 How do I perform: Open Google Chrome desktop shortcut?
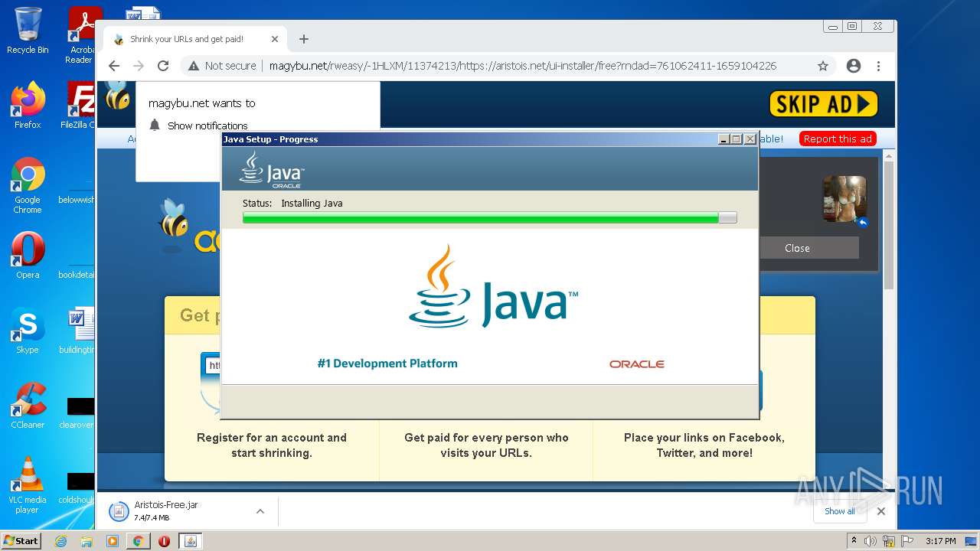(x=28, y=185)
